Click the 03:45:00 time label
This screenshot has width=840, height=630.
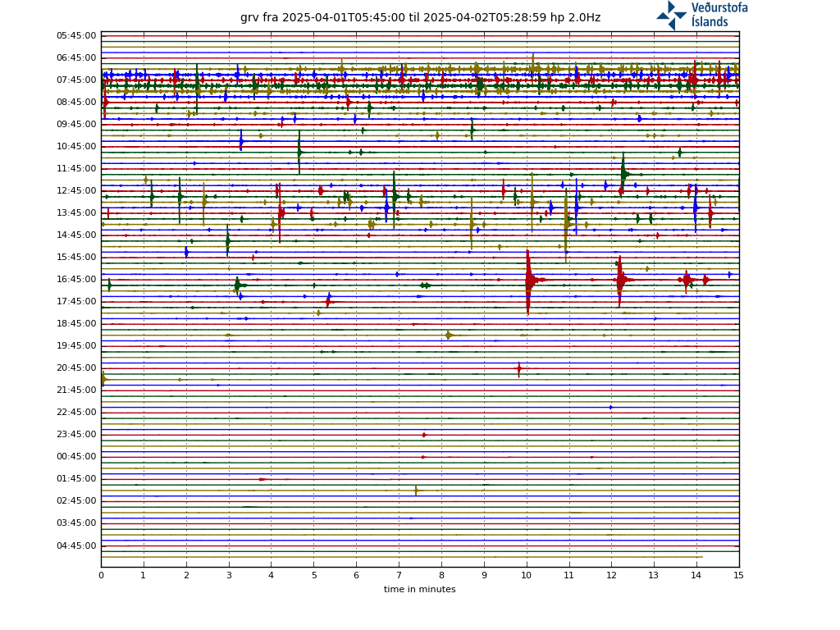click(x=76, y=523)
